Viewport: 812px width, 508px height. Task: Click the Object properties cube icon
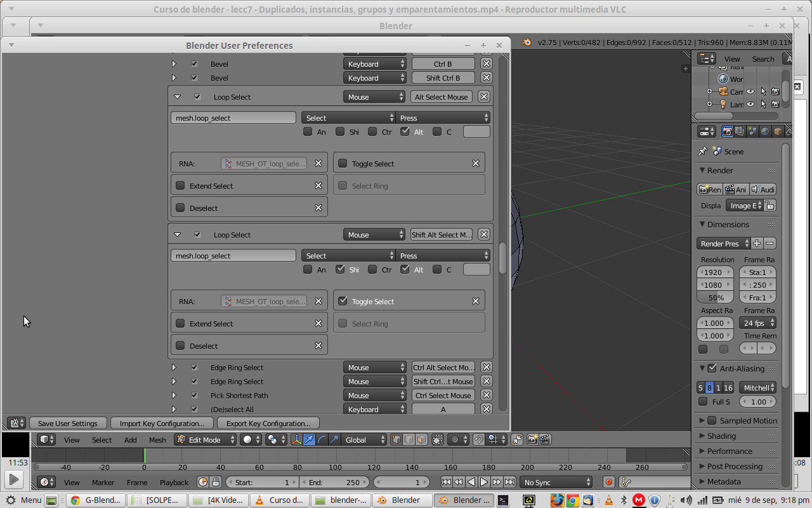778,131
